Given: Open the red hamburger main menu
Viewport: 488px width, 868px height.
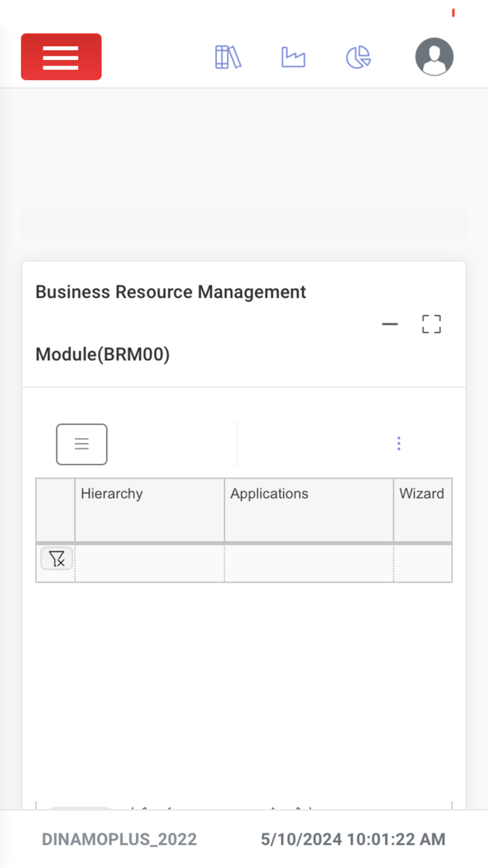Looking at the screenshot, I should click(x=61, y=57).
